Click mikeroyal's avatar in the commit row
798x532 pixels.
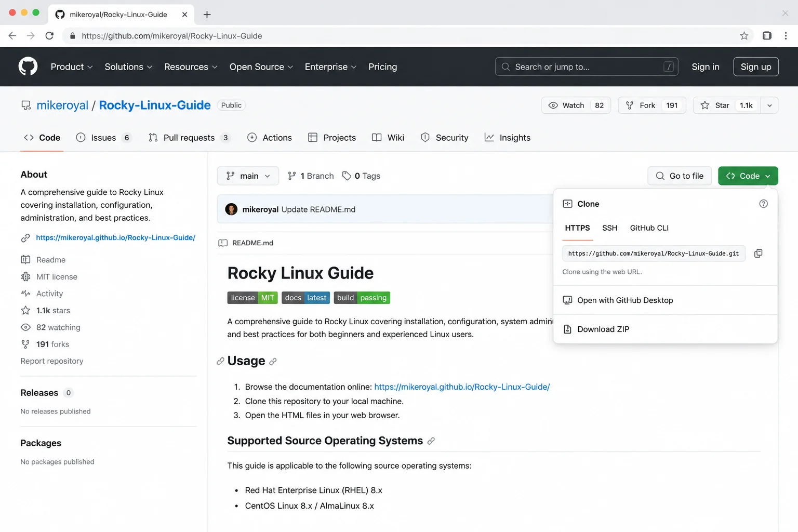click(231, 209)
